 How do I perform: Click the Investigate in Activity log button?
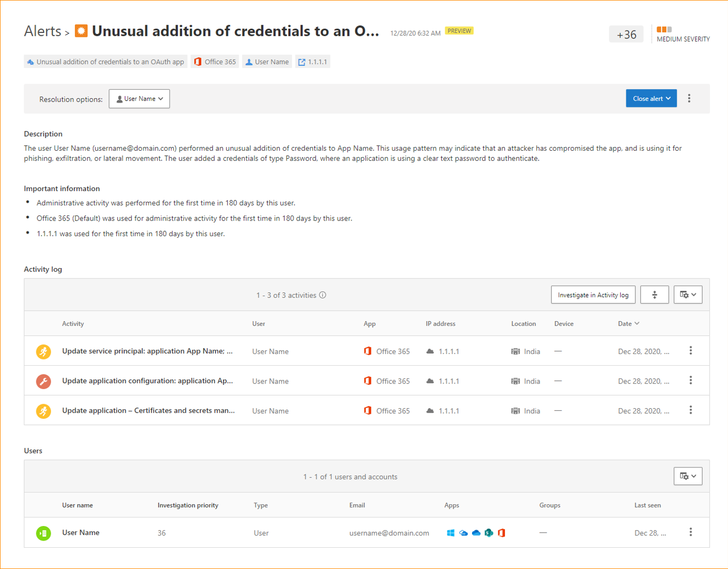click(593, 294)
